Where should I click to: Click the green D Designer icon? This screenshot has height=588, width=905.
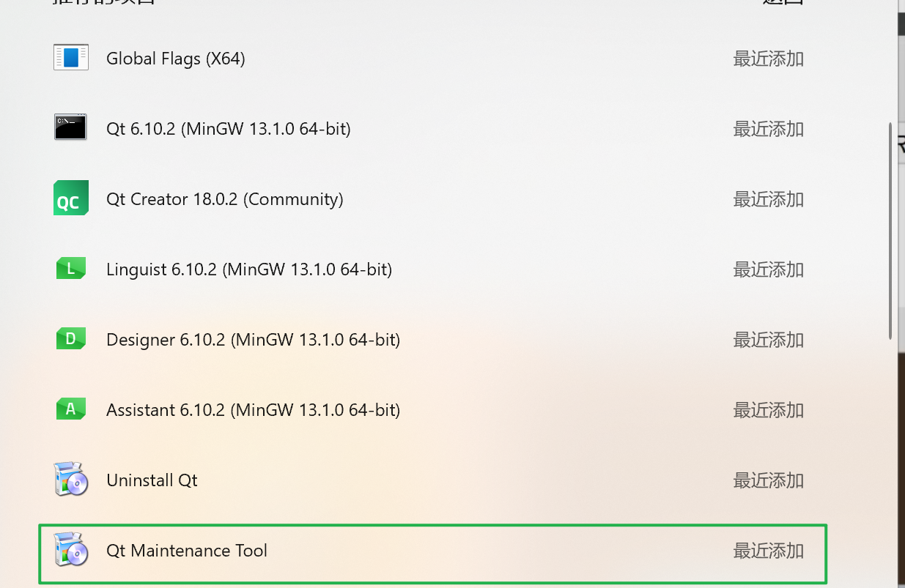[71, 338]
